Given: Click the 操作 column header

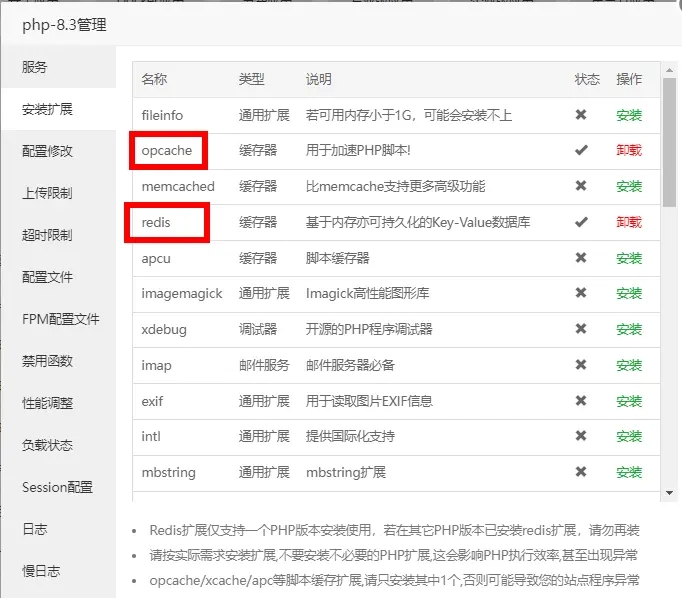Looking at the screenshot, I should (629, 79).
